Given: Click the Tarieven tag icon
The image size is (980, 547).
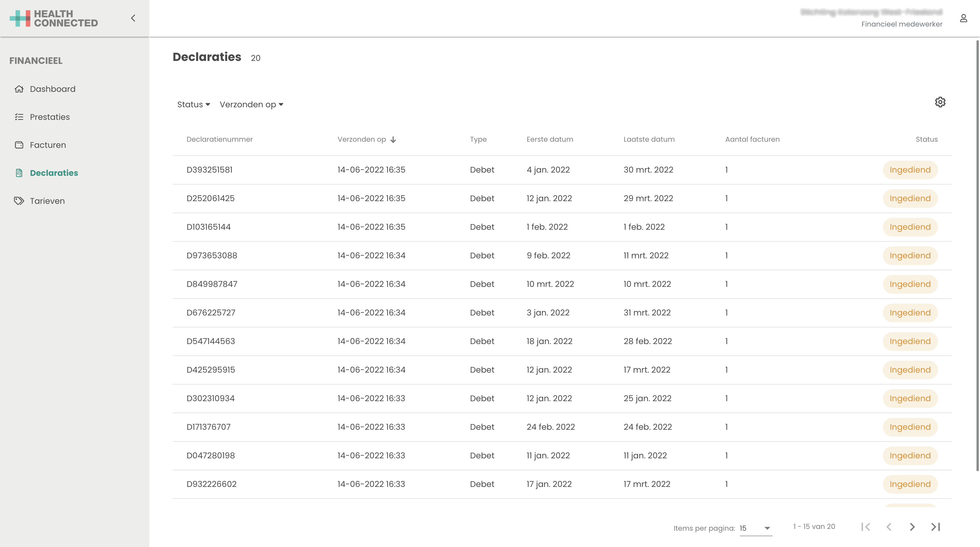Looking at the screenshot, I should tap(19, 201).
